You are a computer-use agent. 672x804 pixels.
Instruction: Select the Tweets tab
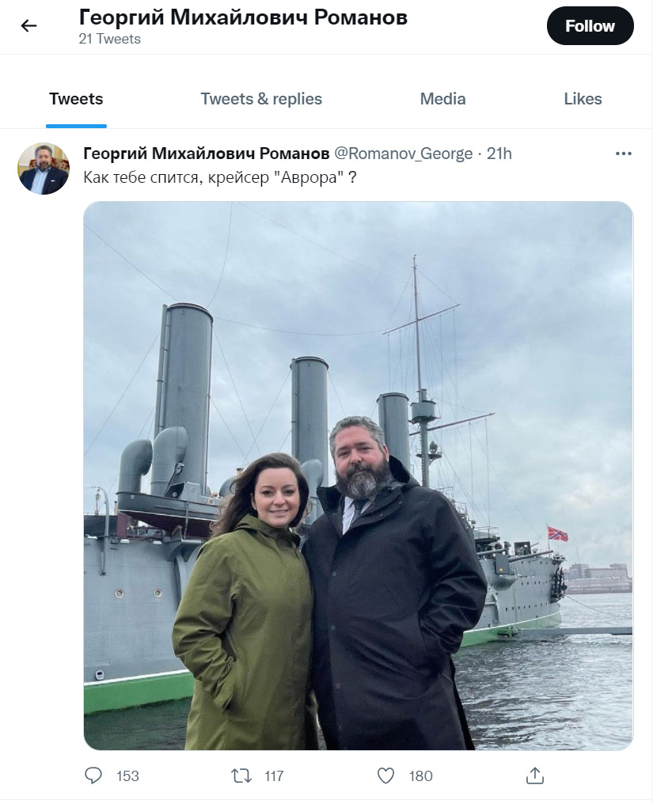[76, 99]
